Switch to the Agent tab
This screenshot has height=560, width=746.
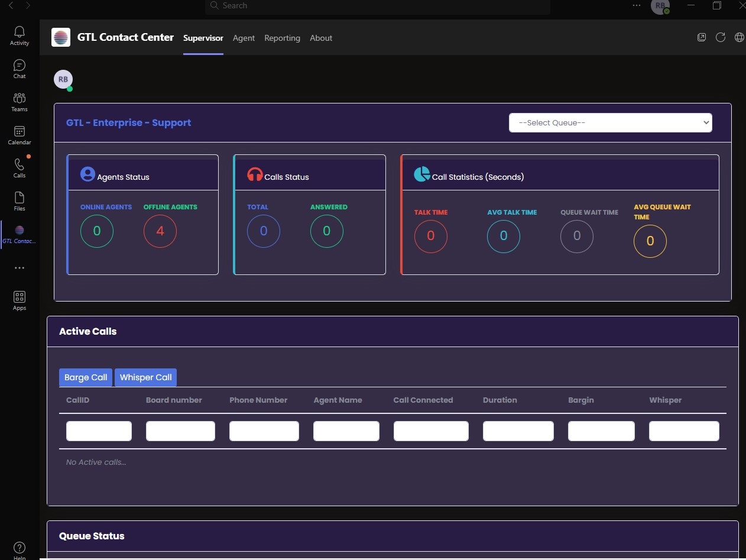coord(244,38)
